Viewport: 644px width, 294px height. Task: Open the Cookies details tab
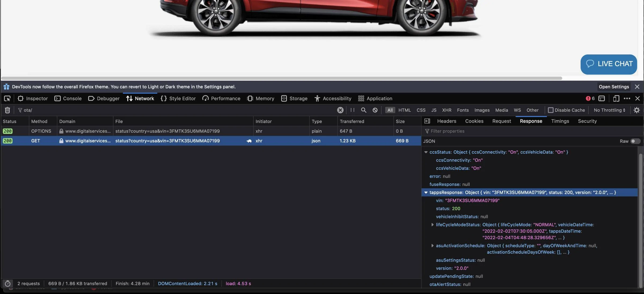(x=474, y=121)
